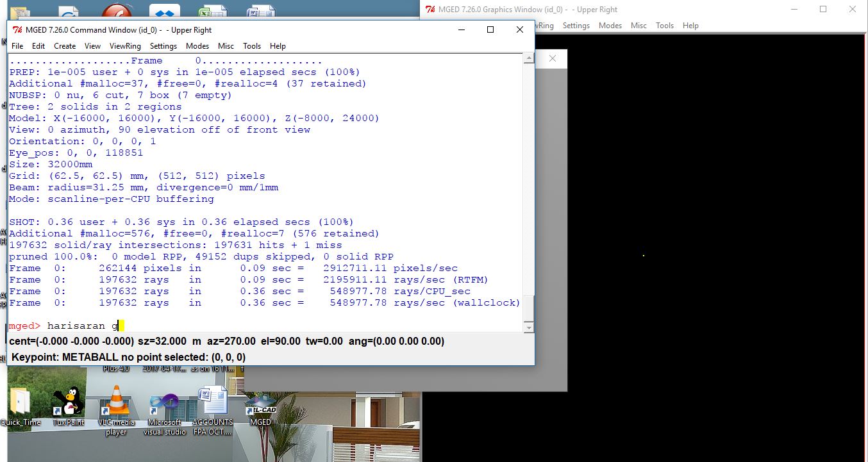Click the Tk icon of the Command Window

[x=16, y=29]
